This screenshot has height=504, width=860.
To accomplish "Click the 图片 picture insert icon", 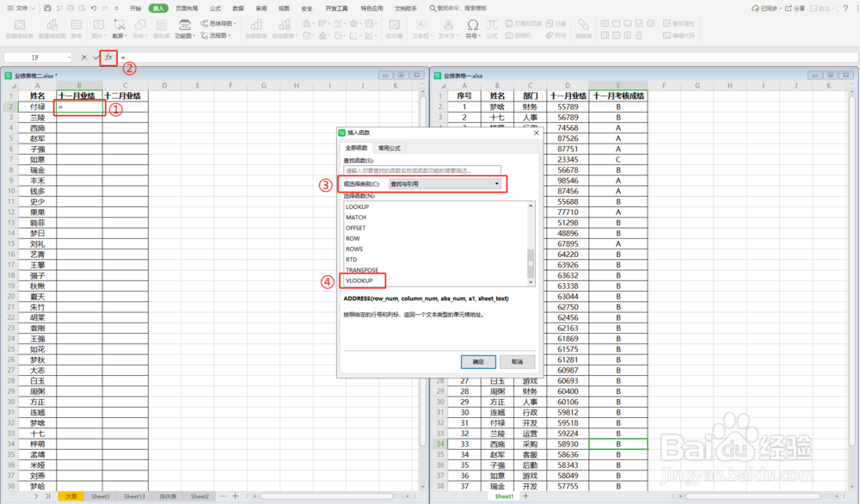I will tap(99, 29).
